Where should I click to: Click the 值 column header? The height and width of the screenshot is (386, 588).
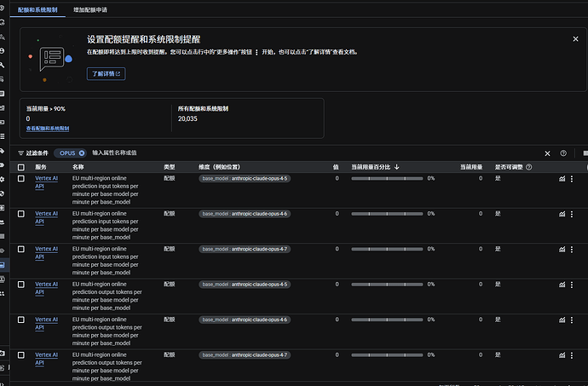coord(336,167)
